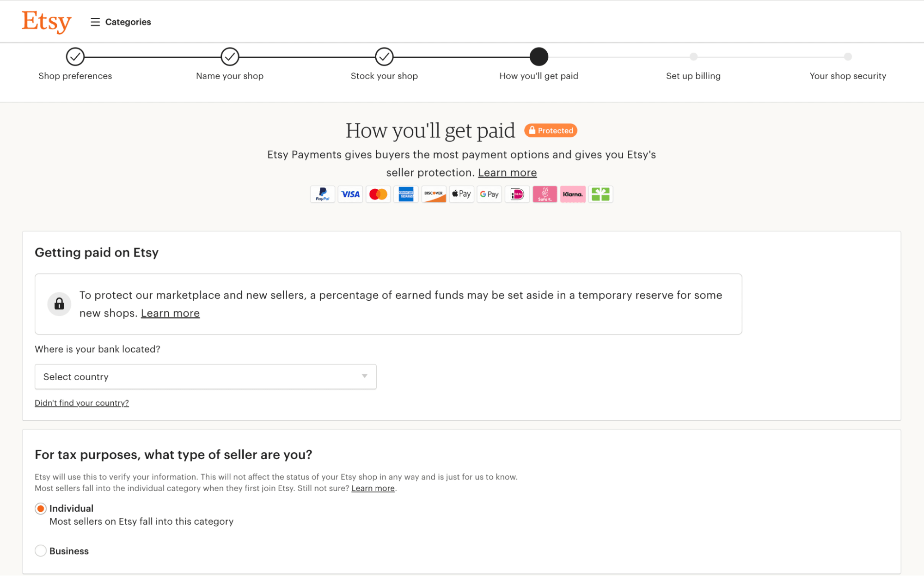The width and height of the screenshot is (924, 576).
Task: Click the orange Protected badge
Action: [x=551, y=131]
